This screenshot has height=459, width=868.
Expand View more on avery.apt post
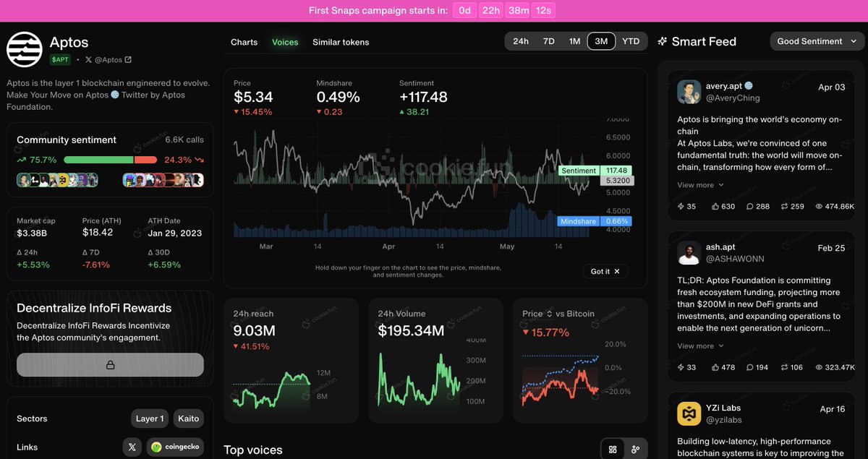[x=700, y=185]
